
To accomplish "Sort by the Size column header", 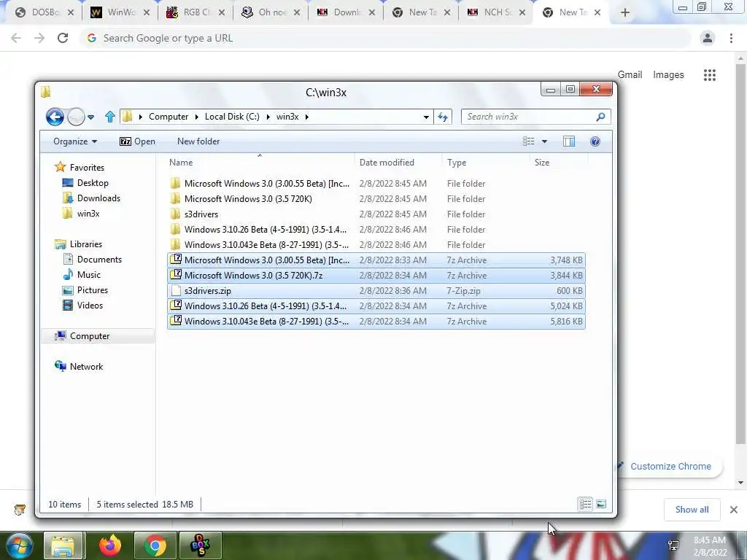I will 558,163.
